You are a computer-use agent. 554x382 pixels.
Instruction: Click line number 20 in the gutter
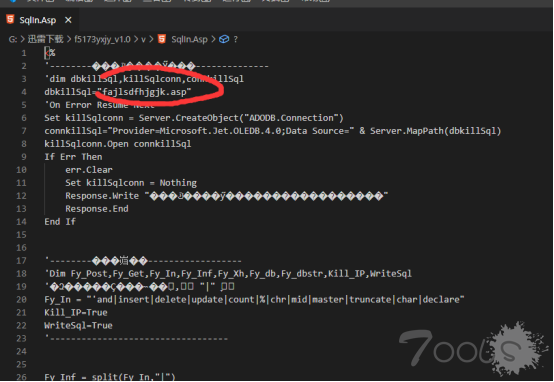[21, 300]
